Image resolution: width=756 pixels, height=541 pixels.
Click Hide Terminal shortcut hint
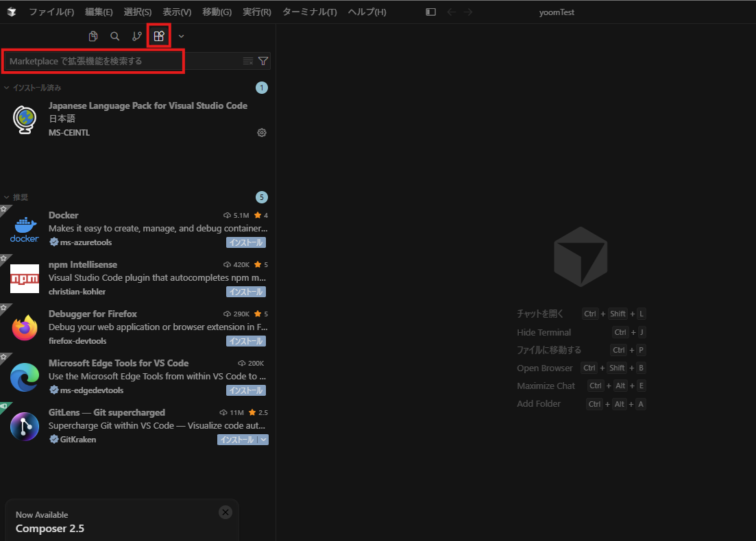click(x=581, y=332)
